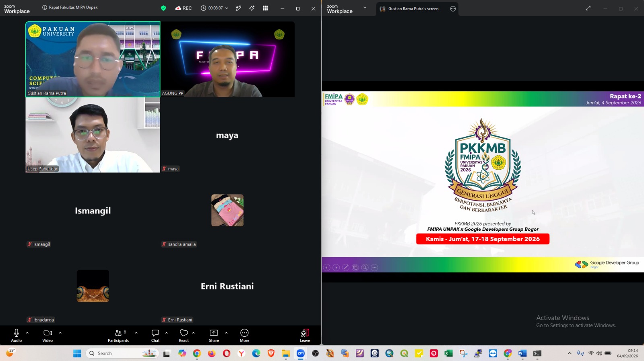Open Opera browser from the taskbar
Screen dimensions: 644x361
(227, 353)
